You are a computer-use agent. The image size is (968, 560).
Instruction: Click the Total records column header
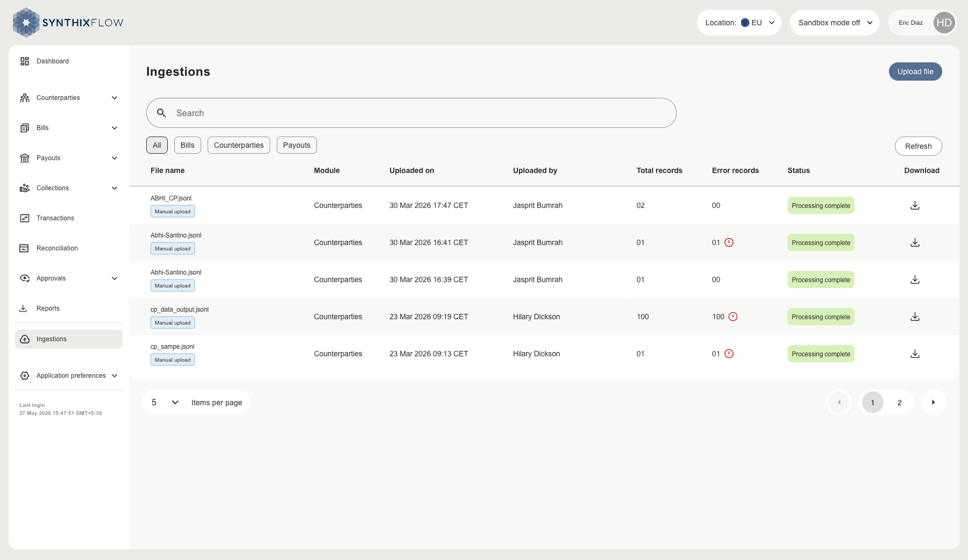click(x=659, y=170)
